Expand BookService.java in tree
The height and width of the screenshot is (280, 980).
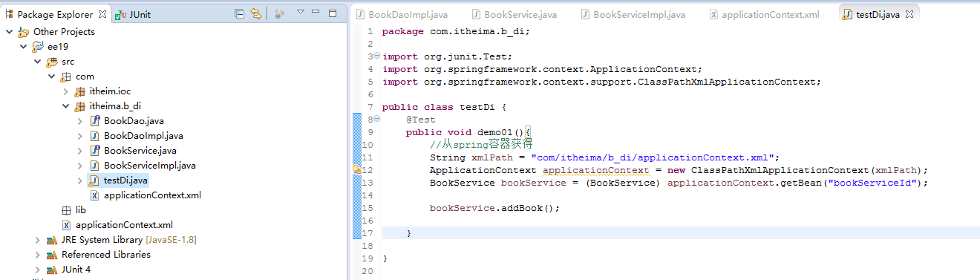80,151
